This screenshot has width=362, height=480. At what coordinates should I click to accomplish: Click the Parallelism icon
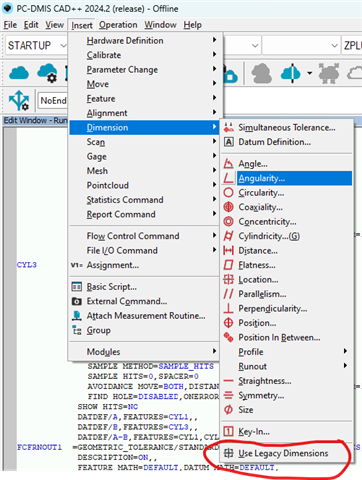click(x=228, y=294)
